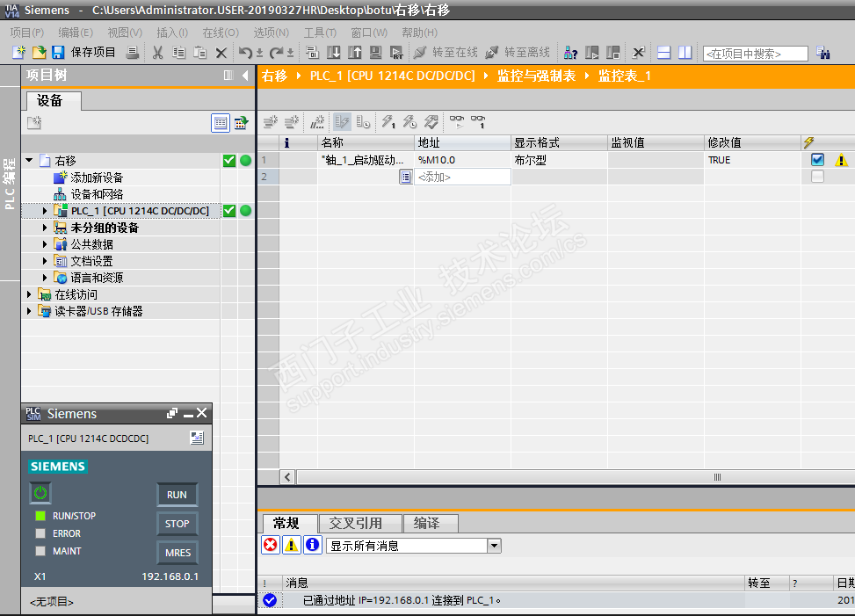Expand the PLC_1 [CPU 1214C DC/DC/DC] node

[45, 210]
